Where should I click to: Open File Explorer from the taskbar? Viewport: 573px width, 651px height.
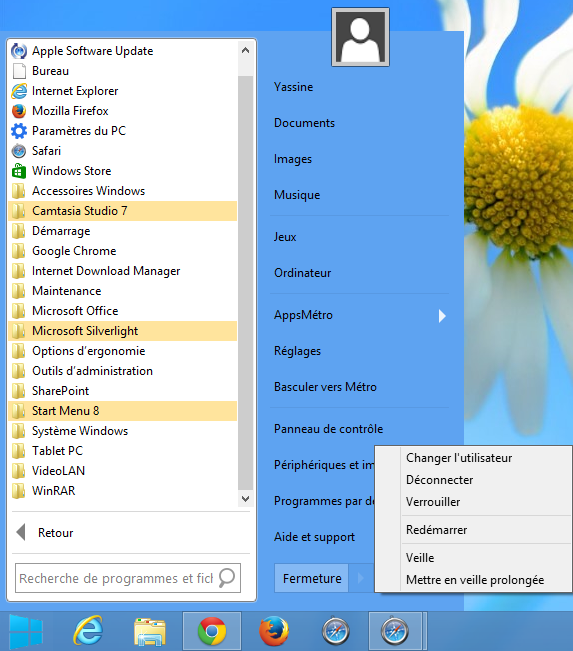(x=150, y=632)
